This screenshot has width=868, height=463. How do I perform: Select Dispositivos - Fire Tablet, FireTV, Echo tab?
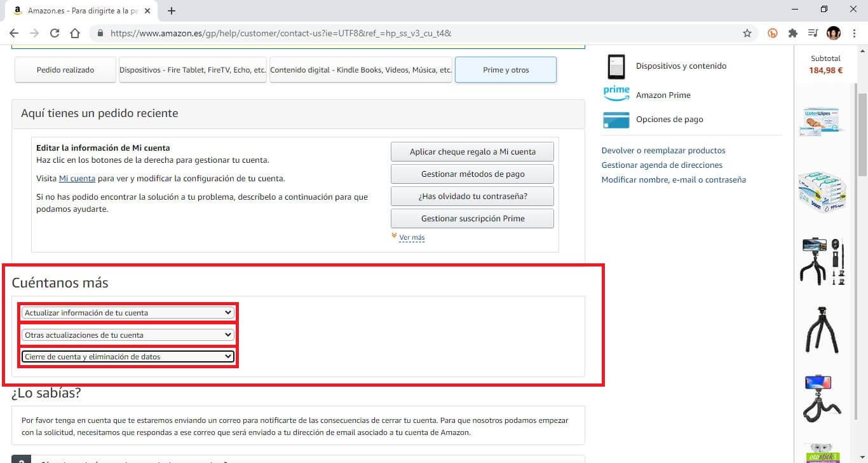pyautogui.click(x=193, y=70)
